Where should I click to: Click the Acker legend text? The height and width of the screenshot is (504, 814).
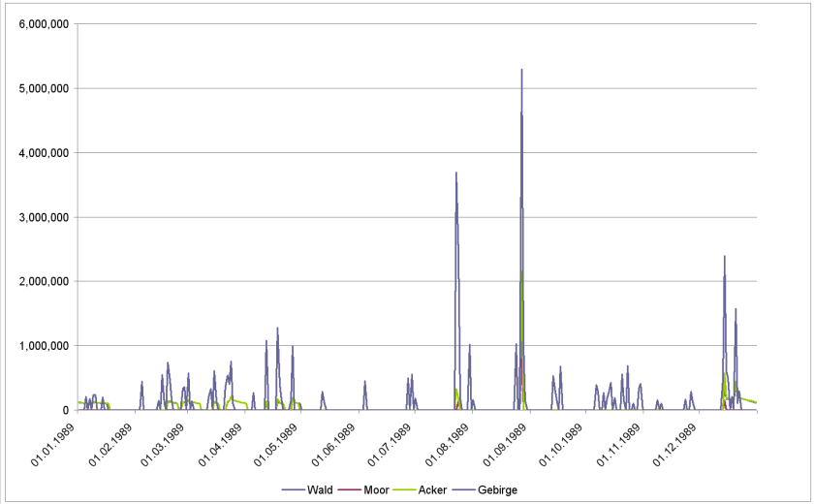(431, 490)
